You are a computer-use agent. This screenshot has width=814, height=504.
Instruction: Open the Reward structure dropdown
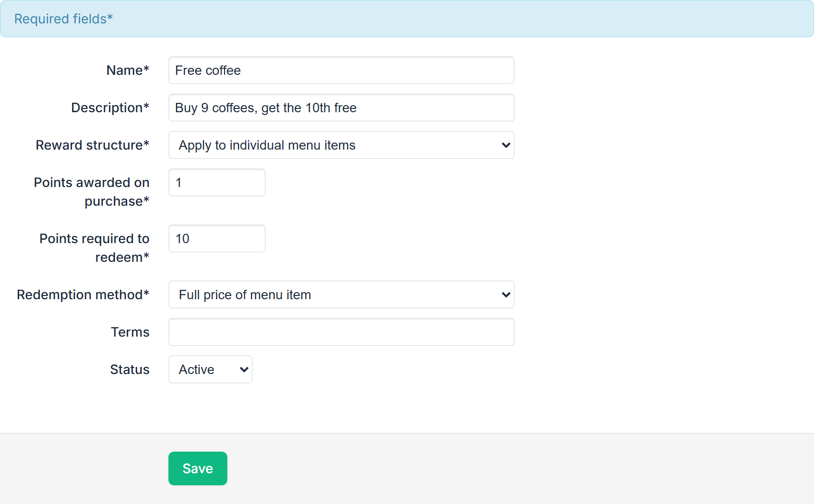click(342, 145)
